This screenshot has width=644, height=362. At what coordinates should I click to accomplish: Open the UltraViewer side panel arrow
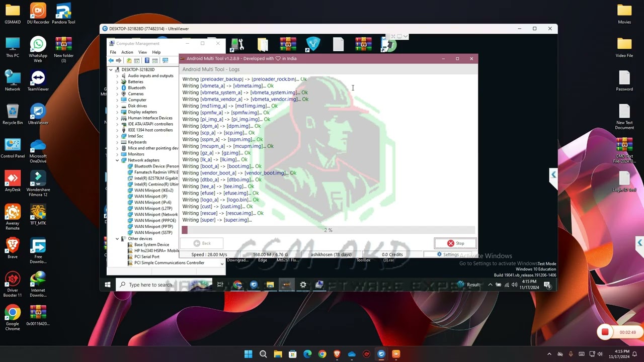(x=553, y=174)
